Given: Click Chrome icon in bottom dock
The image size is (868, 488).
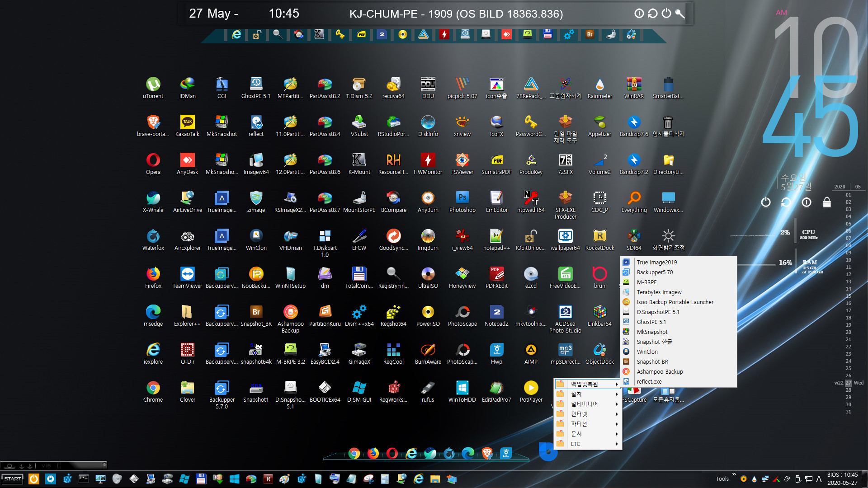Looking at the screenshot, I should pos(354,453).
